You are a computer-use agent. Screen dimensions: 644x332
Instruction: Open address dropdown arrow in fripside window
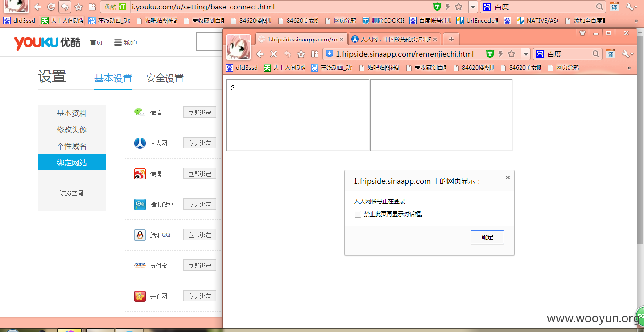[x=526, y=54]
